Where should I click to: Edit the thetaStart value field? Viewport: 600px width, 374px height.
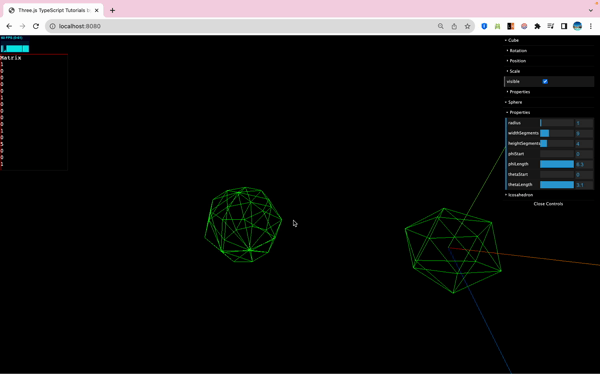click(584, 174)
